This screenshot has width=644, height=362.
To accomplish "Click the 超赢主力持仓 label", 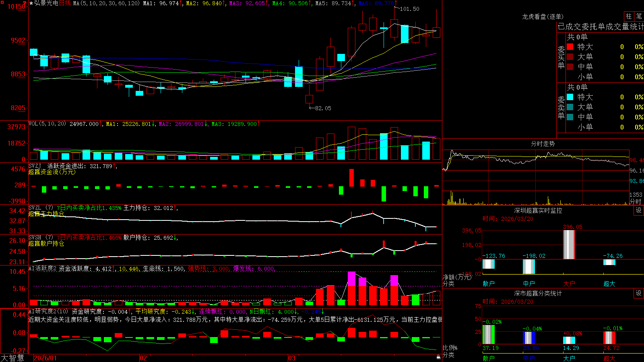I will [x=46, y=214].
